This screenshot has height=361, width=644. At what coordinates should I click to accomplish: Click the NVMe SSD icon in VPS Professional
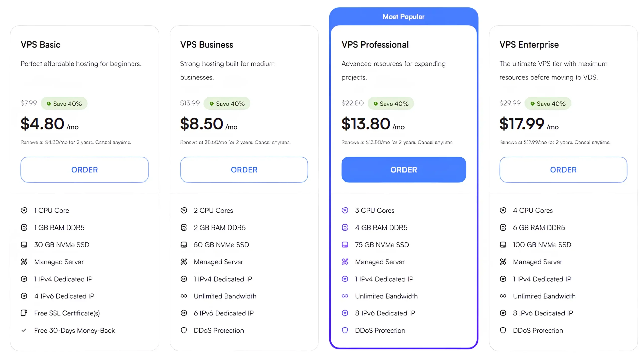[345, 244]
